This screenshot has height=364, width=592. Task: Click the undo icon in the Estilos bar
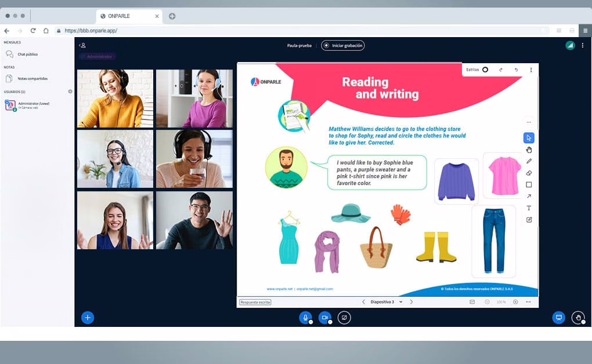coord(517,70)
